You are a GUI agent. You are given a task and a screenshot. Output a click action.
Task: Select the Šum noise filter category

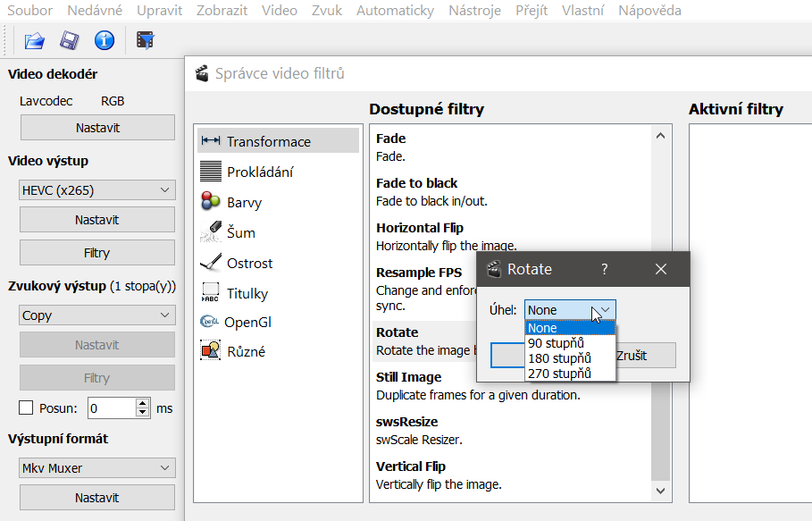click(278, 232)
